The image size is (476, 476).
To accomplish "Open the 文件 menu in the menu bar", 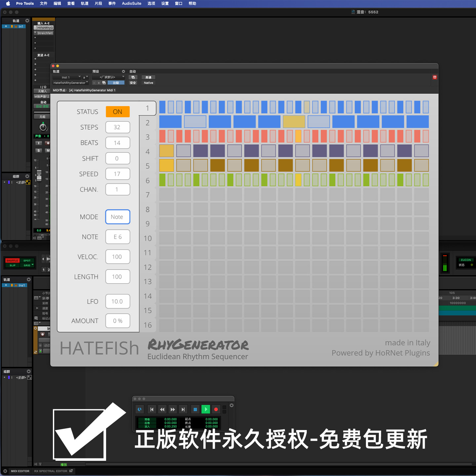I will tap(44, 3).
